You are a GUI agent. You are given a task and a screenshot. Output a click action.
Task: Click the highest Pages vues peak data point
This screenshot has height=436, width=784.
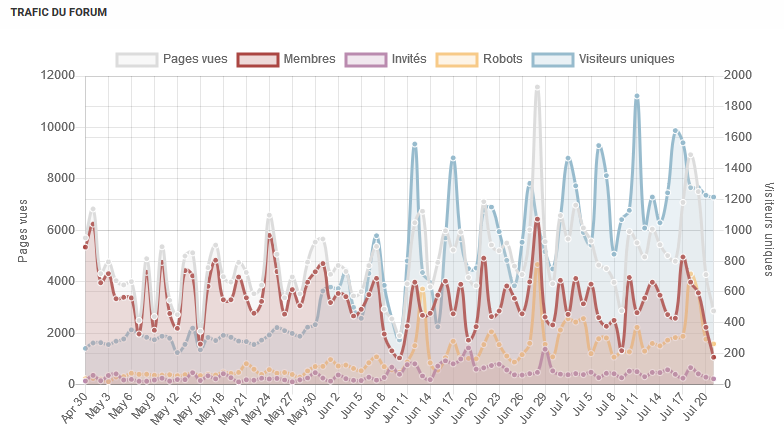click(x=538, y=87)
